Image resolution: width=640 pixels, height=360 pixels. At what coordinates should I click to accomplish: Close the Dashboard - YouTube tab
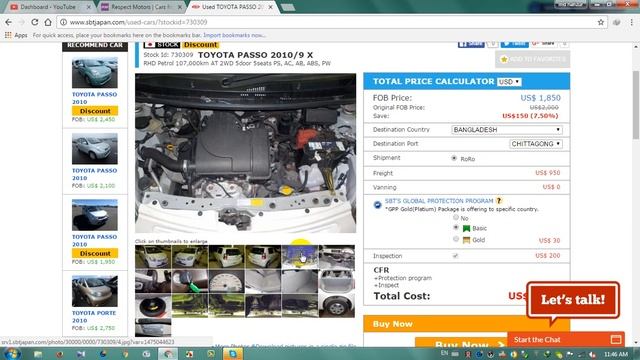(89, 7)
